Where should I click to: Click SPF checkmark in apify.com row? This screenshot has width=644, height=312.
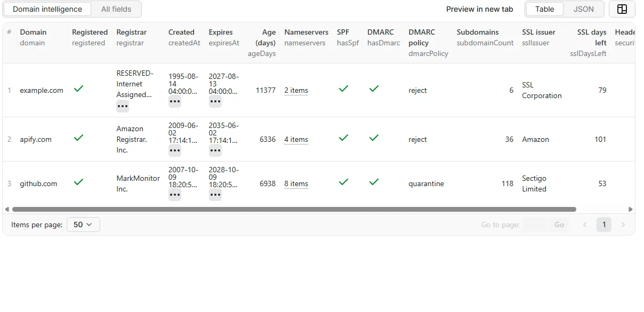pos(343,138)
